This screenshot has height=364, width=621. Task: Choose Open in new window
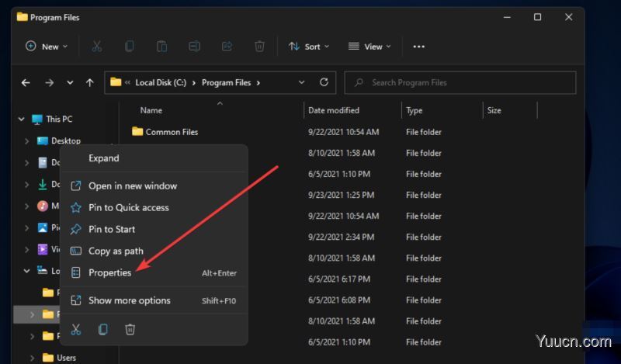click(x=154, y=185)
